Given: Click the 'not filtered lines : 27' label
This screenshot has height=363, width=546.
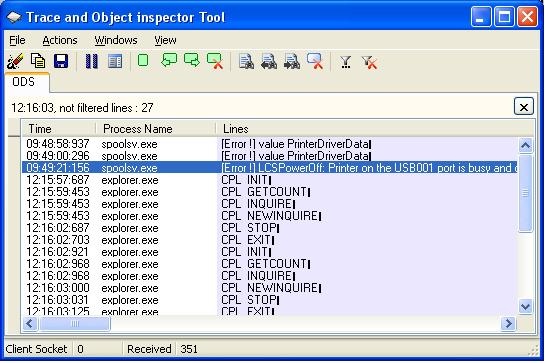Looking at the screenshot, I should point(106,108).
